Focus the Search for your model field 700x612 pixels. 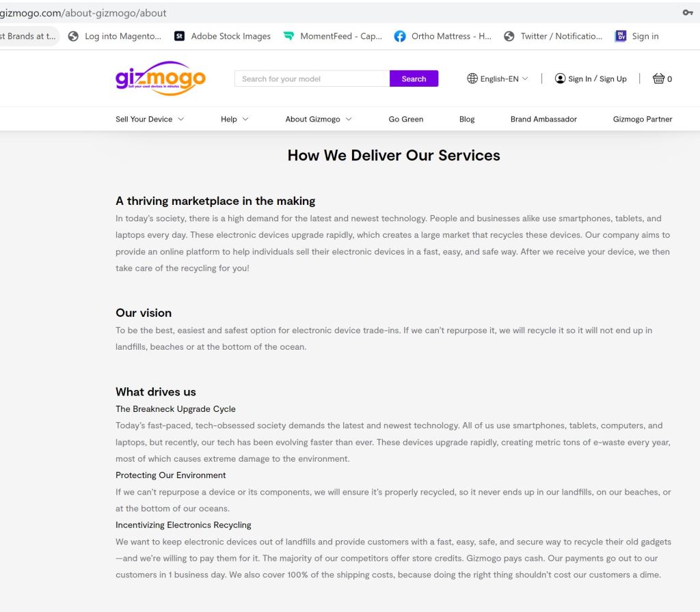point(312,79)
